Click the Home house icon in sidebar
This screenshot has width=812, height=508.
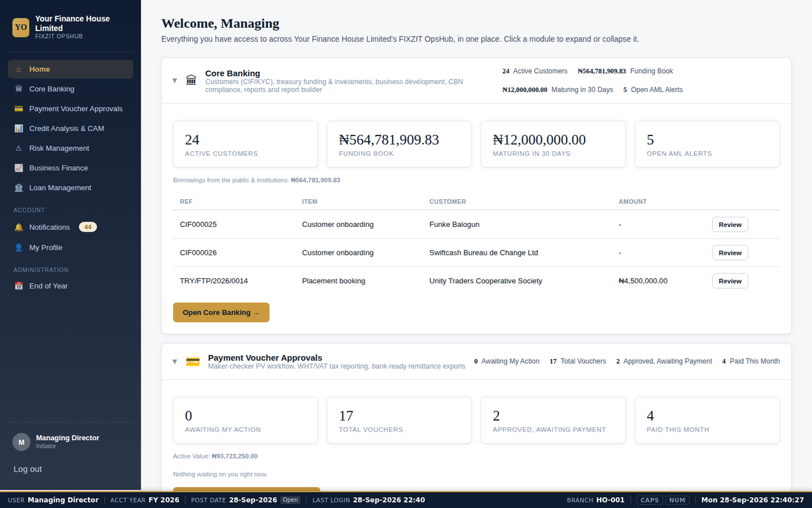[x=18, y=69]
